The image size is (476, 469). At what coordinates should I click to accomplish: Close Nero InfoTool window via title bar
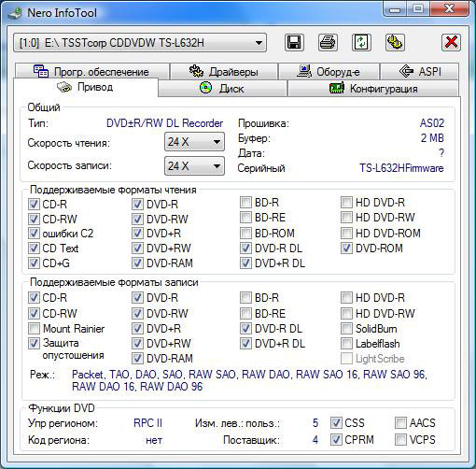pos(449,9)
